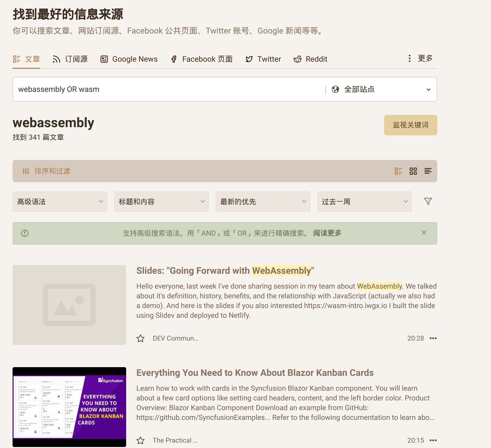
Task: Expand the 高级语法 dropdown
Action: (60, 202)
